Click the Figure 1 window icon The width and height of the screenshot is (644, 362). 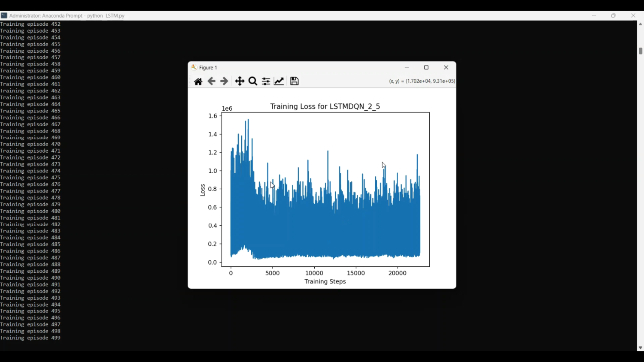[194, 67]
